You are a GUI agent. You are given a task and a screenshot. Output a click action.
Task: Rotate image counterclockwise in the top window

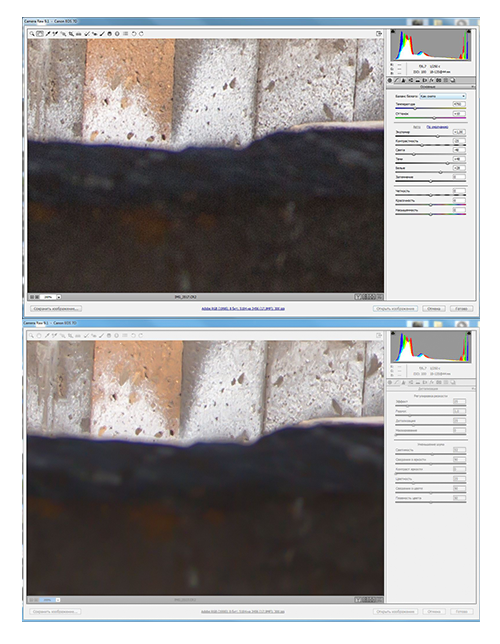click(134, 34)
